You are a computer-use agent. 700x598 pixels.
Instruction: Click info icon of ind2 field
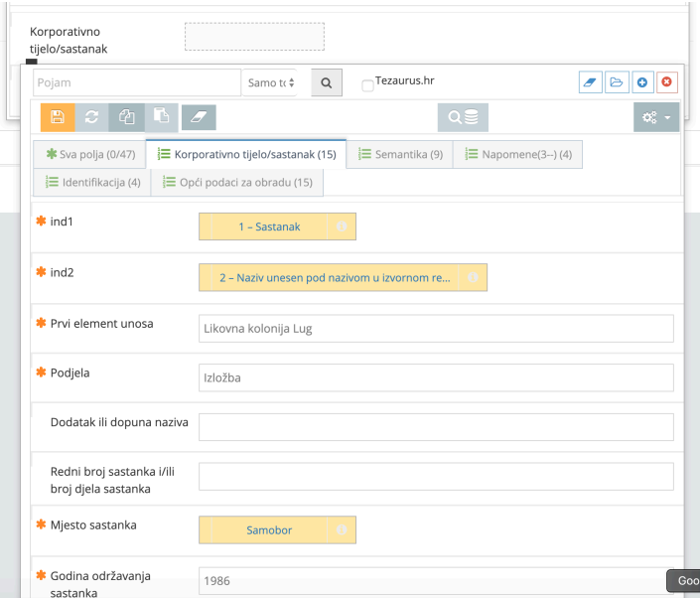473,277
